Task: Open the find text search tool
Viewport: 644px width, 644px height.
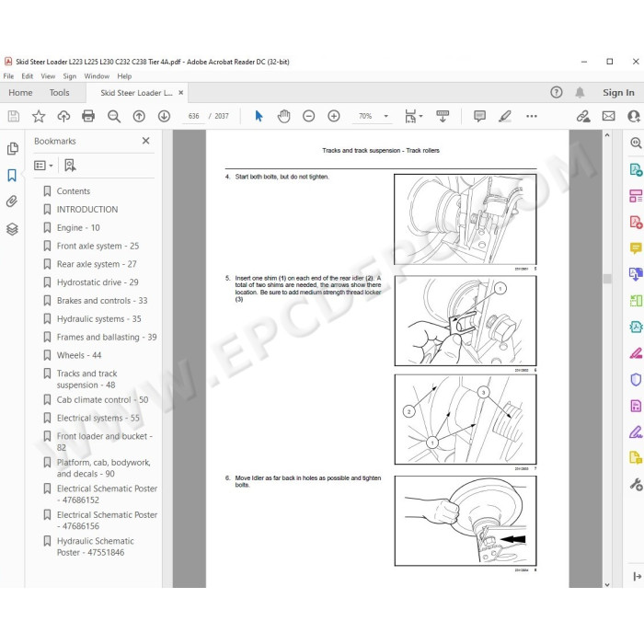Action: (114, 116)
